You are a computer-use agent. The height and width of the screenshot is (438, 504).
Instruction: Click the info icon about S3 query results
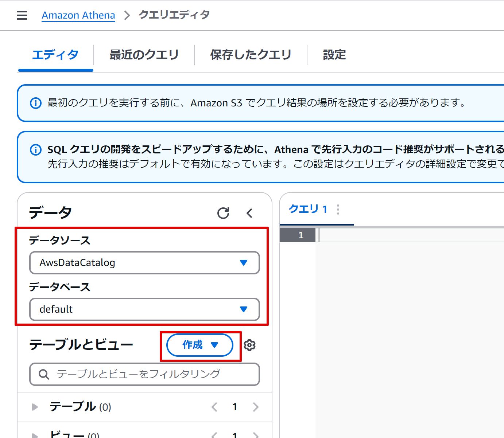click(35, 103)
